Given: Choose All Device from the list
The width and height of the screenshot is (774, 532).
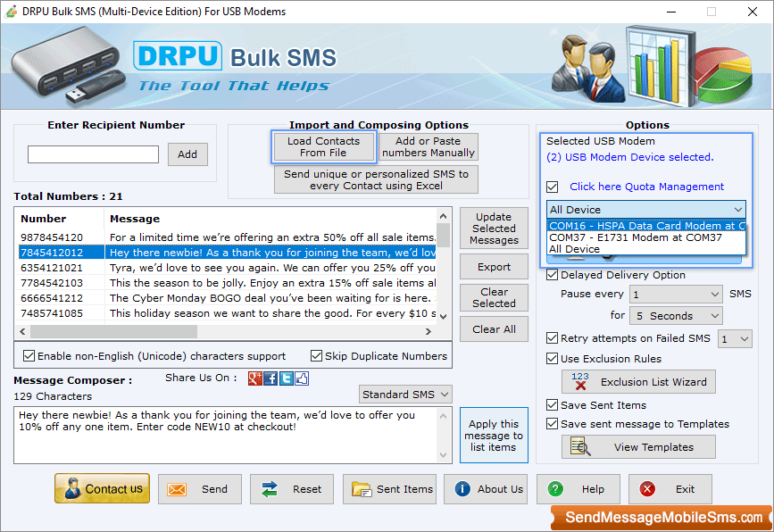Looking at the screenshot, I should click(646, 249).
